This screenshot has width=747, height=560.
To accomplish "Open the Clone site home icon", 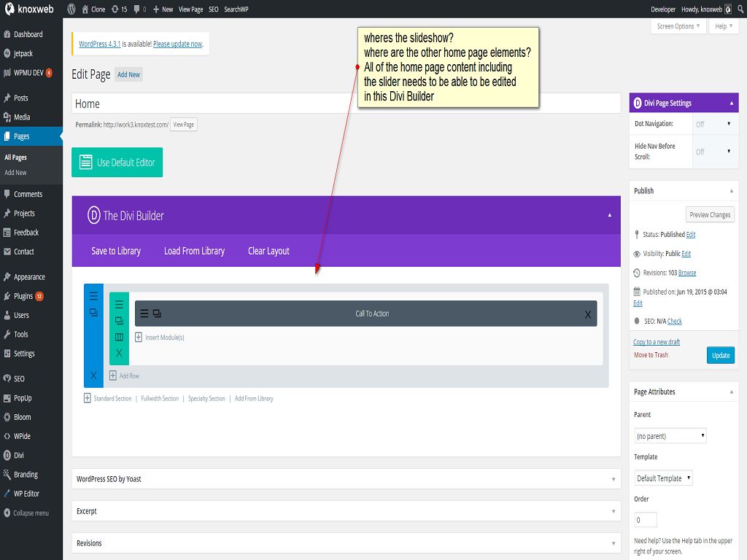I will [85, 9].
